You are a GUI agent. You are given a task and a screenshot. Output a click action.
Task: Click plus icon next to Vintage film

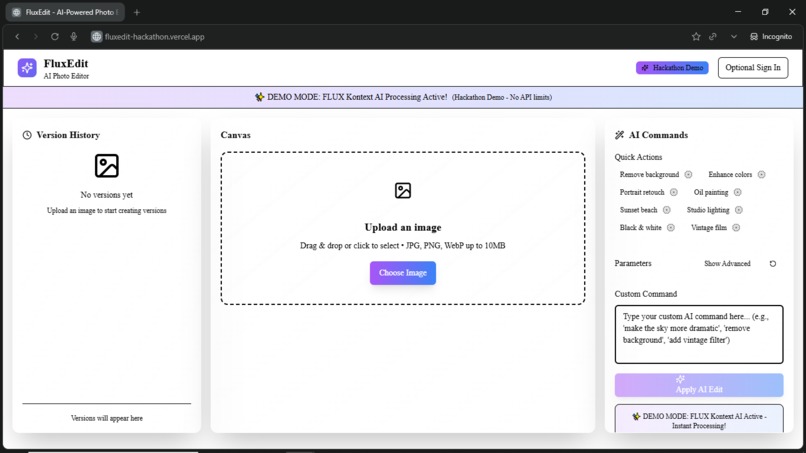pyautogui.click(x=736, y=227)
